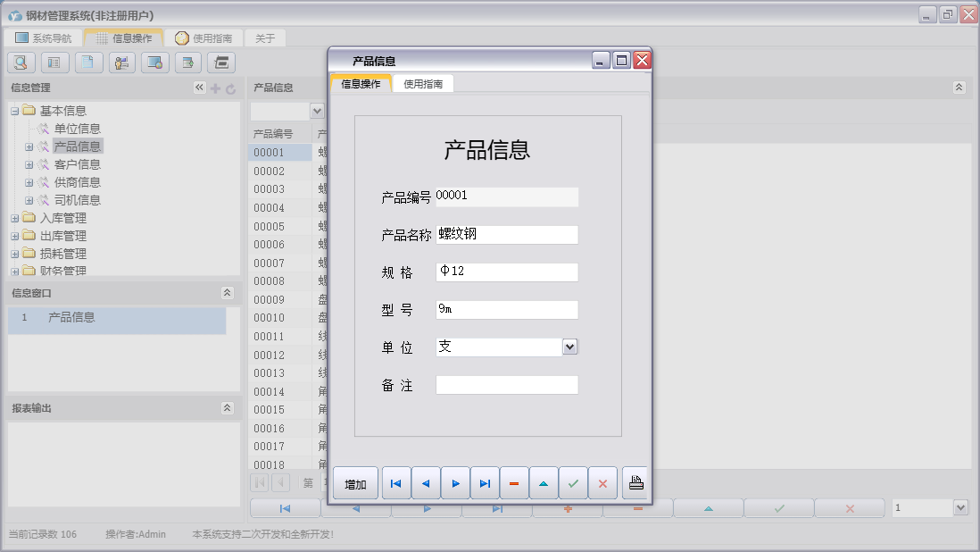Click the refresh icon in the 信息管理 panel header
This screenshot has height=552, width=980.
coord(231,87)
